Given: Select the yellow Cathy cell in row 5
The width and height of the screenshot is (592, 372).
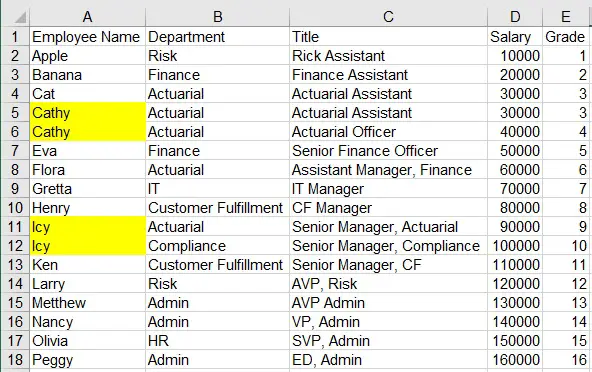Looking at the screenshot, I should tap(88, 113).
